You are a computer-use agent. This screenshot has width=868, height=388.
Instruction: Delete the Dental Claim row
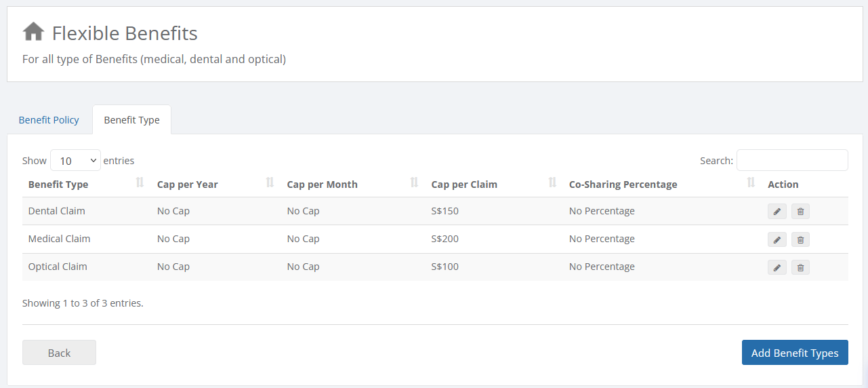(800, 212)
